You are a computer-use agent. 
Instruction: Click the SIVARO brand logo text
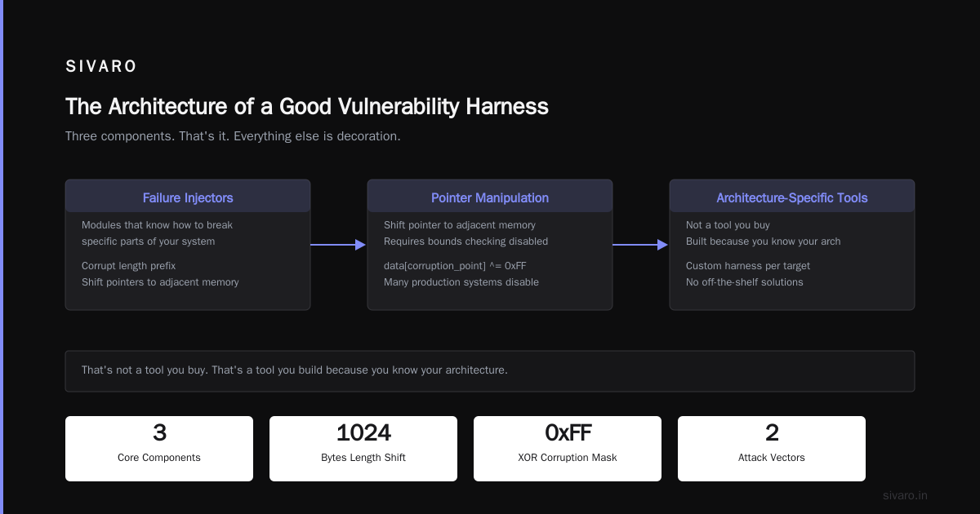[101, 67]
